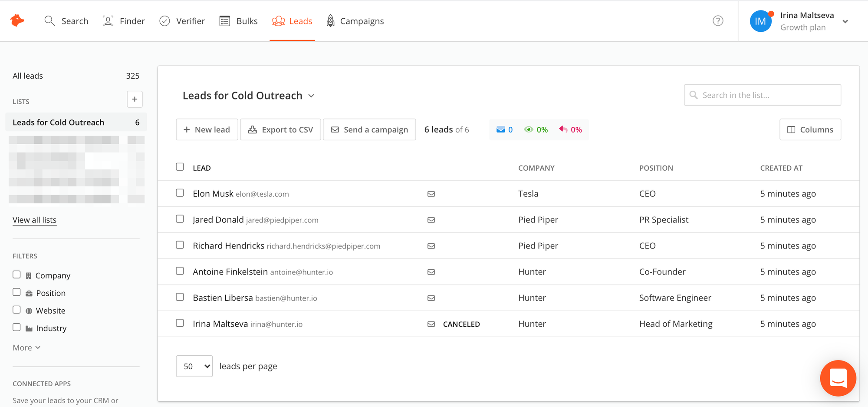Click the replies percentage arrow icon
868x407 pixels.
(563, 129)
